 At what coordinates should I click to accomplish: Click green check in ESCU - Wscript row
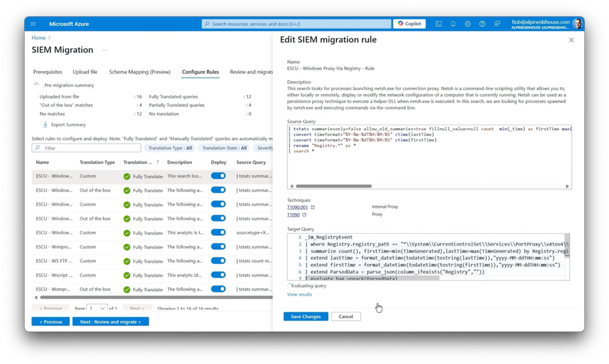[127, 276]
